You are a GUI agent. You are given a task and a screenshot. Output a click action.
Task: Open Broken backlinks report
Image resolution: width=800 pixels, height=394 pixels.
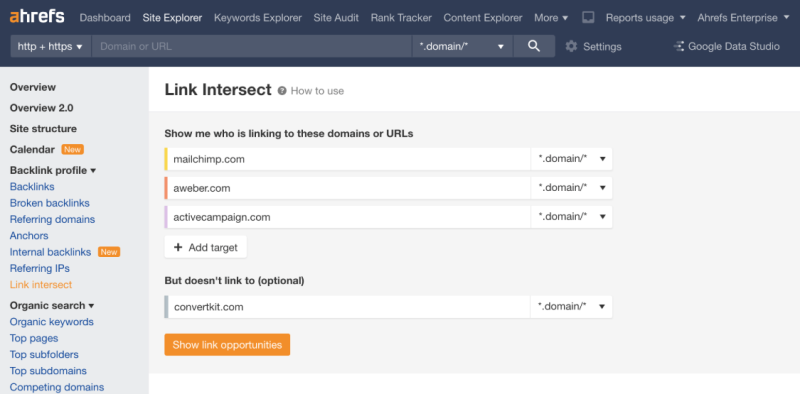49,203
